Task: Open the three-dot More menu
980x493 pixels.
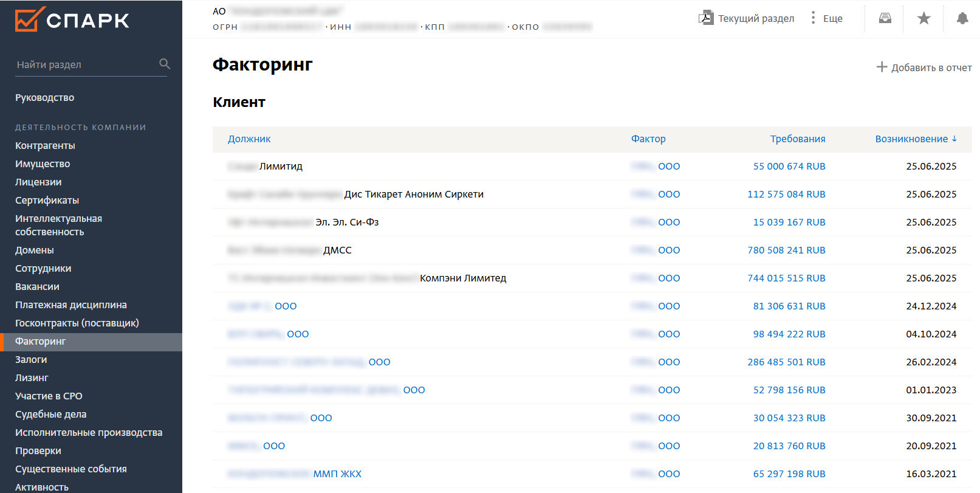Action: [813, 18]
